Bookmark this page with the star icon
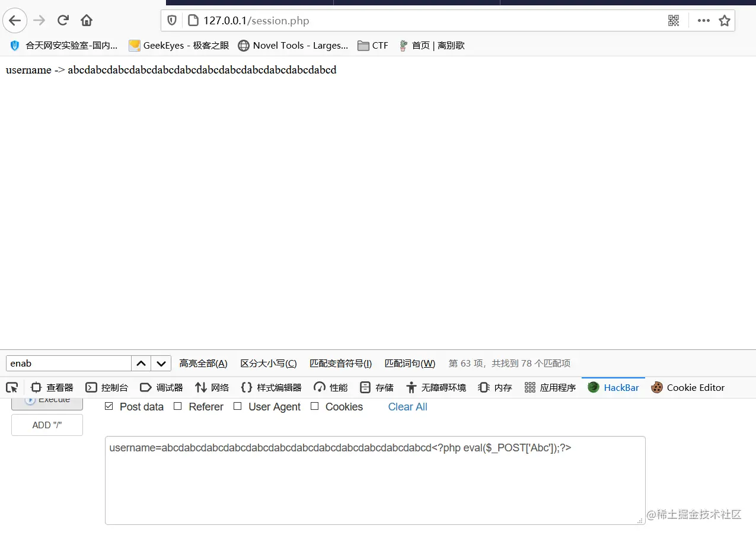This screenshot has height=535, width=756. [724, 21]
